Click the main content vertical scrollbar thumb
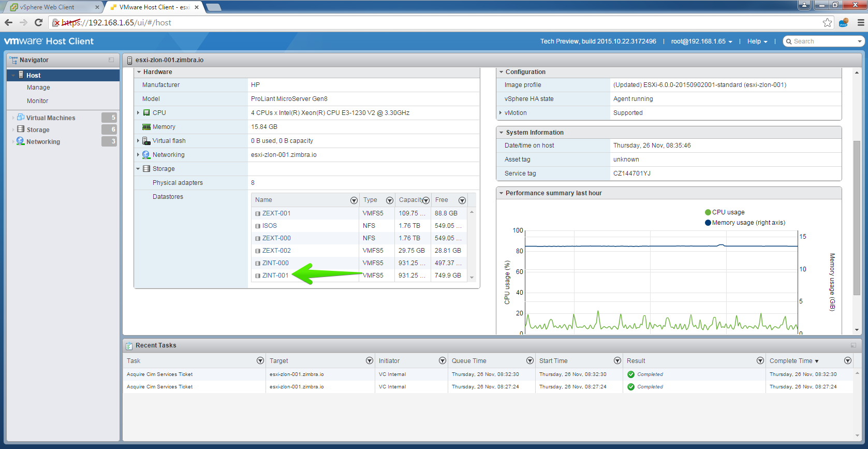Screen dimensions: 868x449 point(857,218)
